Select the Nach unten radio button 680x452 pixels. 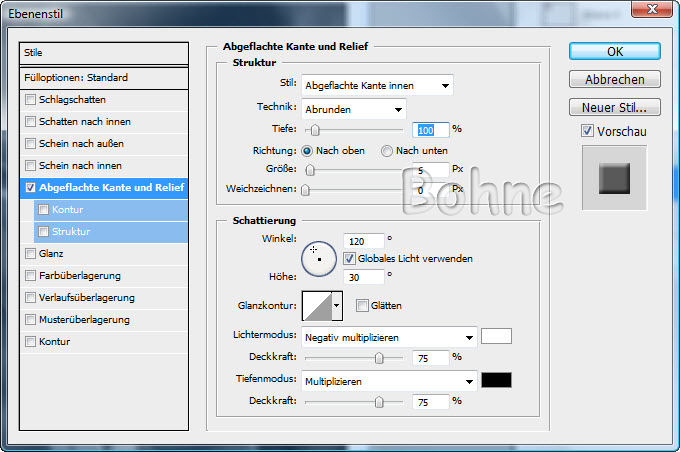[387, 150]
